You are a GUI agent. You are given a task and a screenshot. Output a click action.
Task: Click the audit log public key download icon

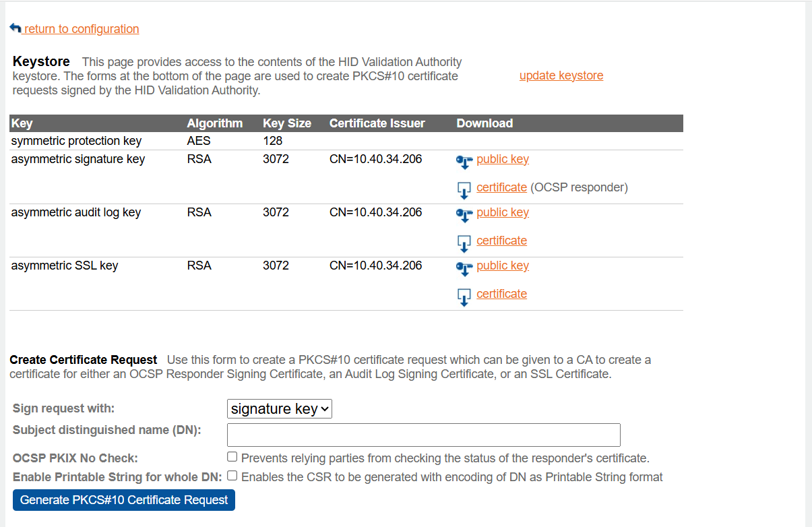(x=464, y=215)
